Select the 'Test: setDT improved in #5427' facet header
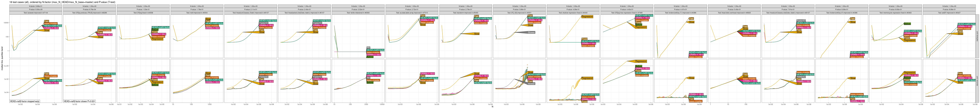 [949, 13]
